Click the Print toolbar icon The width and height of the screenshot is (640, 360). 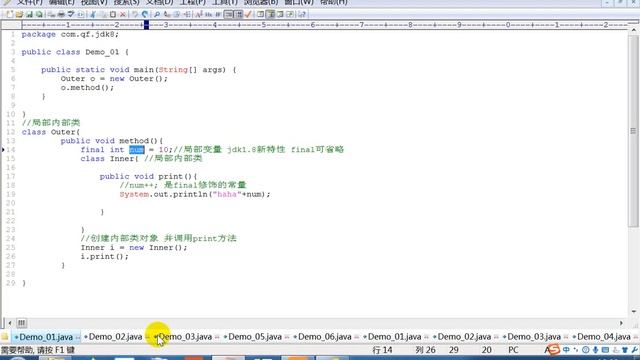61,14
